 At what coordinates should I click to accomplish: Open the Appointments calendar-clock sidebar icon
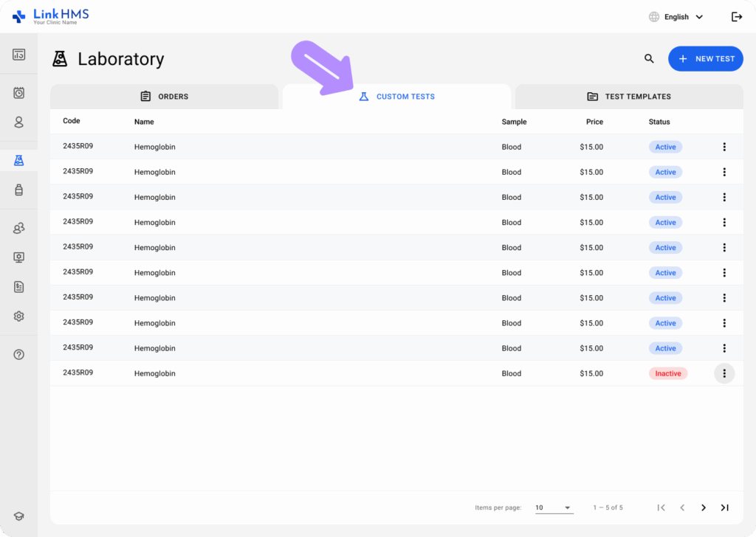[18, 92]
